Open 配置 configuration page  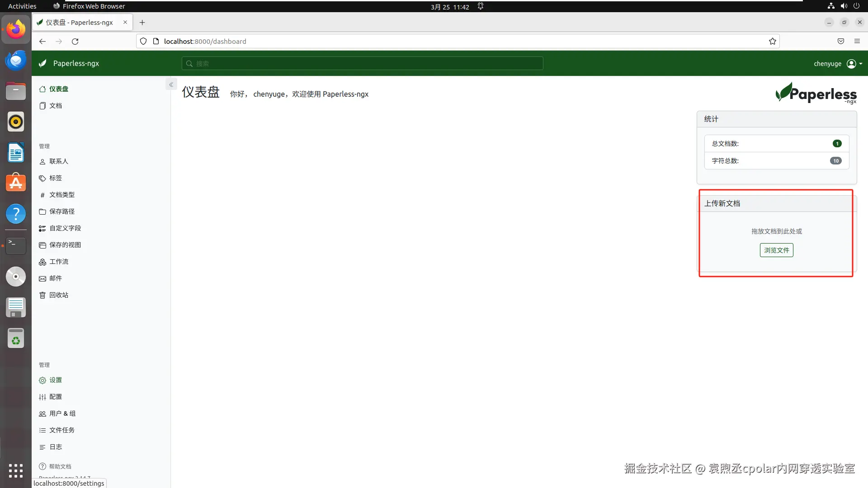(x=51, y=397)
